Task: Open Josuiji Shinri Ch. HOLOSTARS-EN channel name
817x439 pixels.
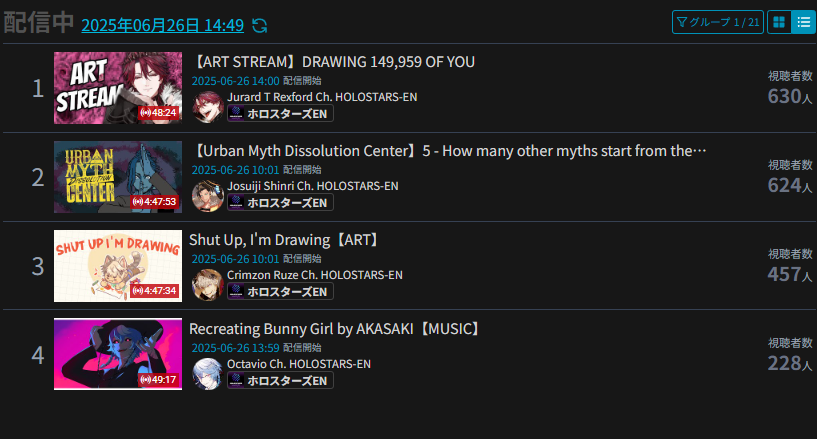Action: 313,186
